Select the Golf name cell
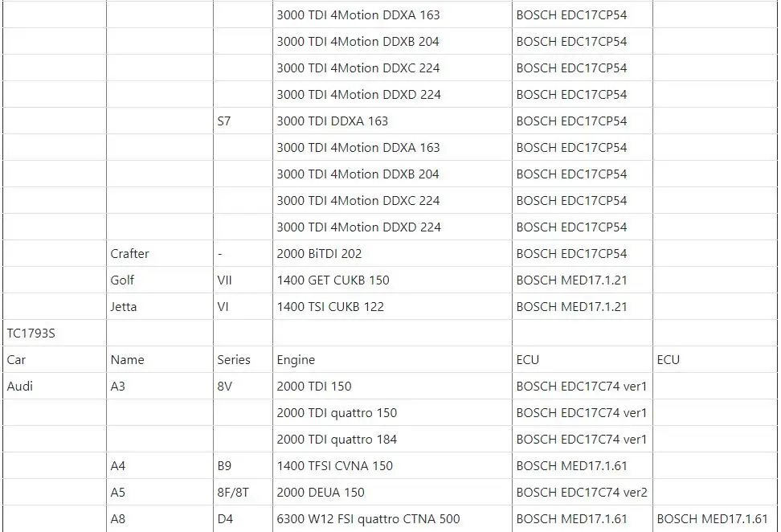781x532 pixels. click(159, 280)
